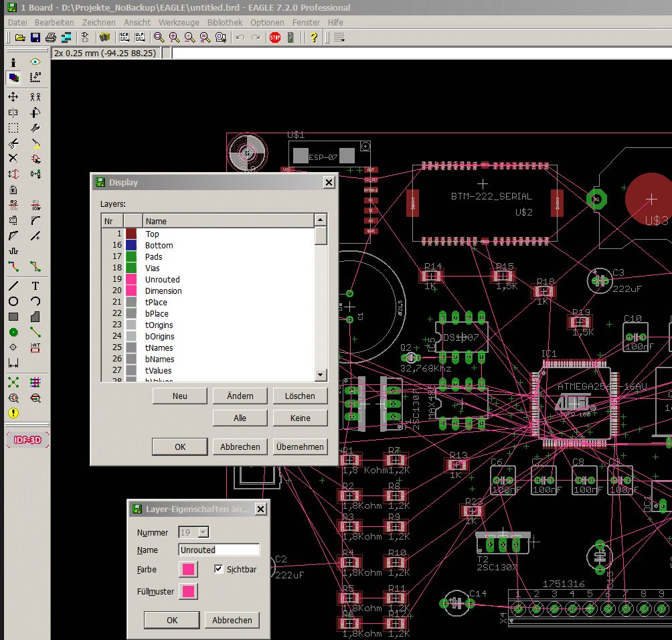The height and width of the screenshot is (640, 672).
Task: Select the Dimension layer row
Action: pos(163,291)
